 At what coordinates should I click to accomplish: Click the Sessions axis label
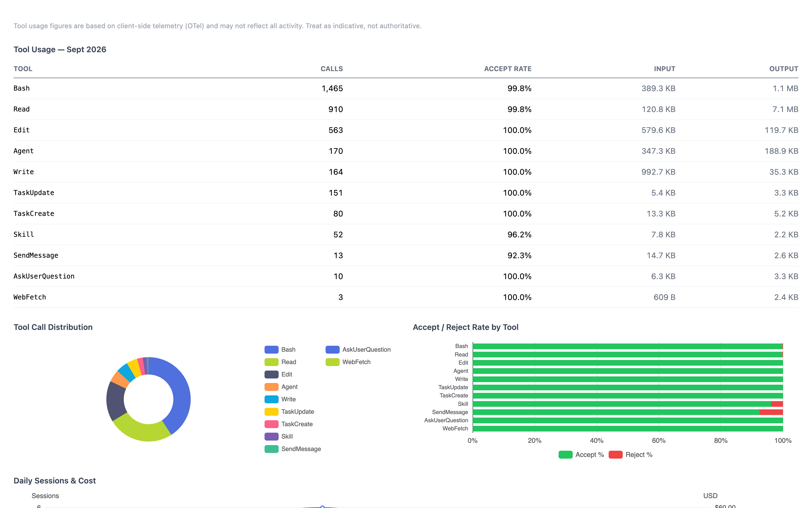point(45,496)
